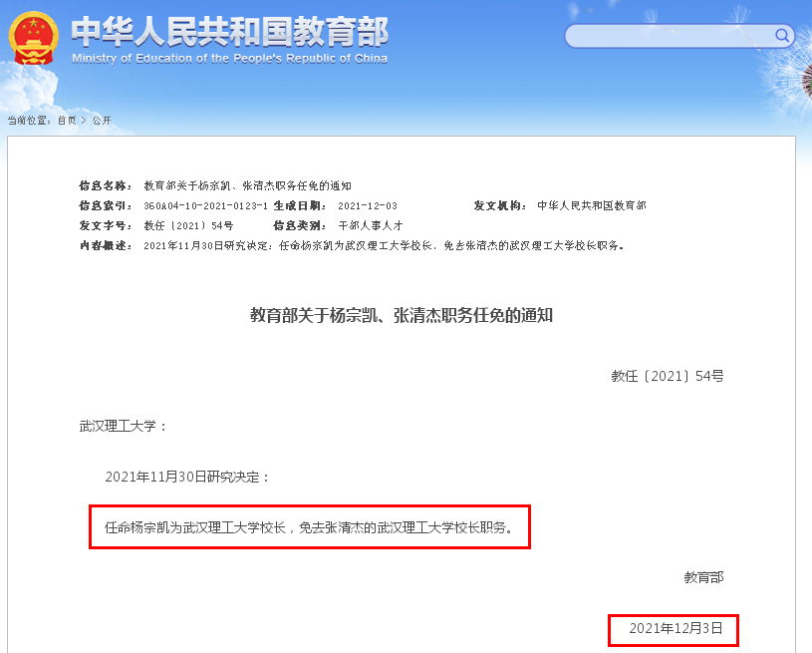Select the 生成日期 value 2021-12-03

(368, 205)
